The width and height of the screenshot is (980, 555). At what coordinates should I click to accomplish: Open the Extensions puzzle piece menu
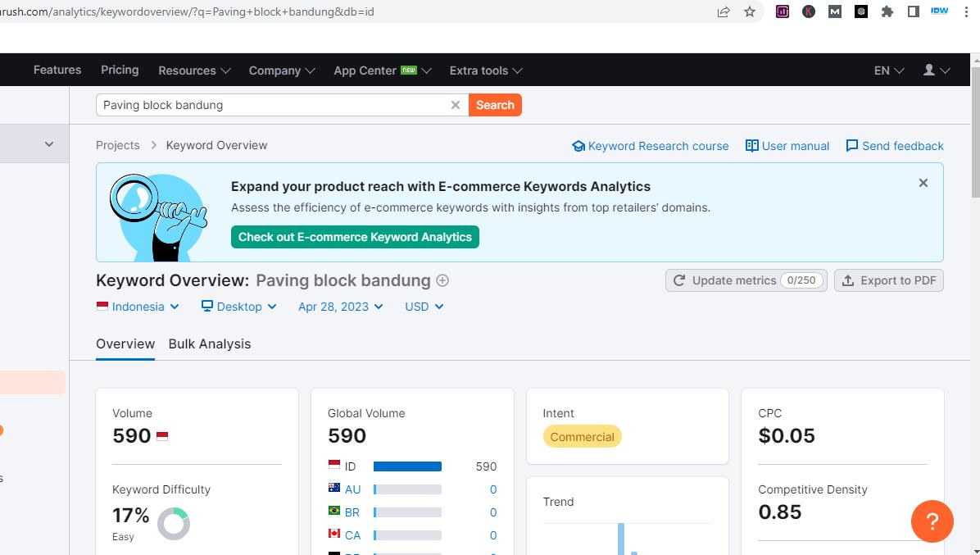887,11
